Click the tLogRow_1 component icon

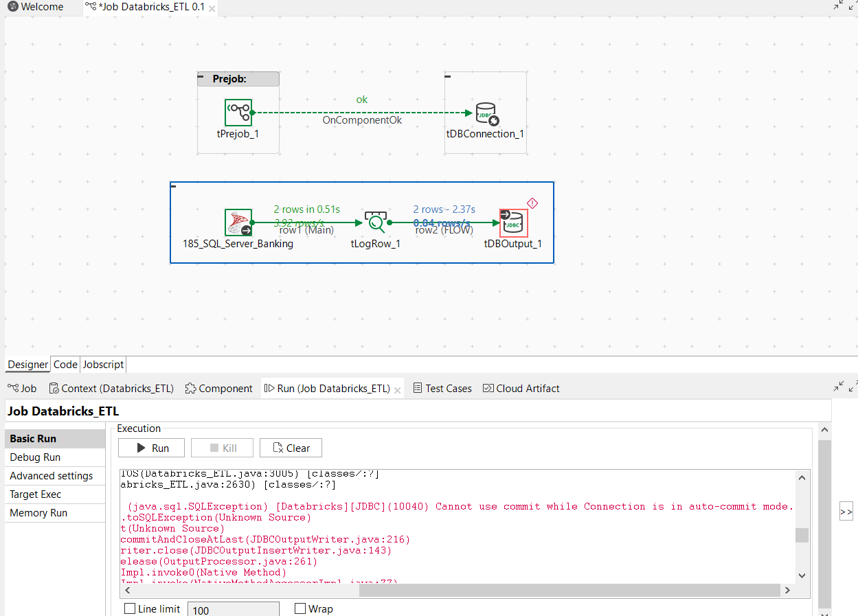(375, 223)
